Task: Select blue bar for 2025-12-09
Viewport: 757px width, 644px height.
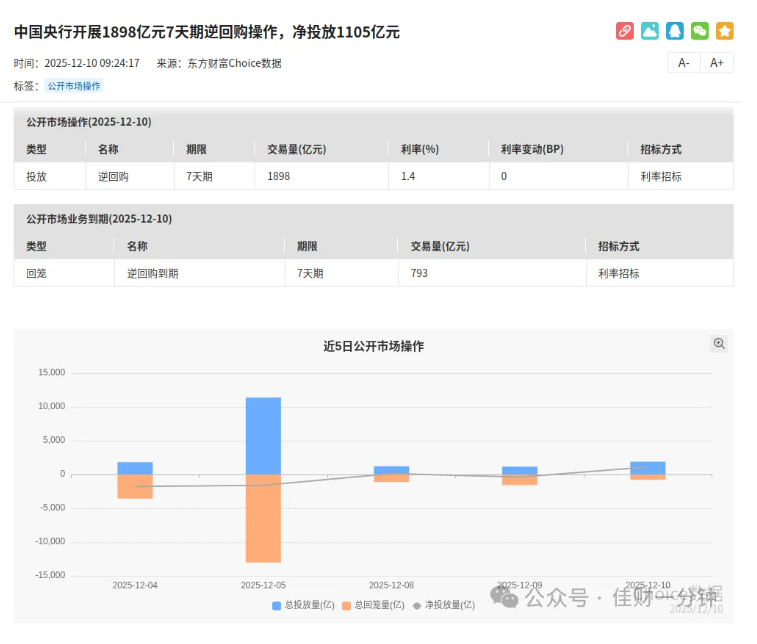Action: click(519, 471)
